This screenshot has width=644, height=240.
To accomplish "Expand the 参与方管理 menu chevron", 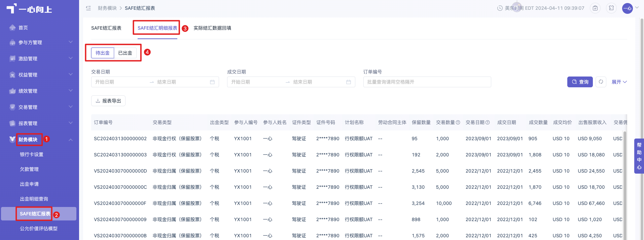I will pyautogui.click(x=71, y=42).
